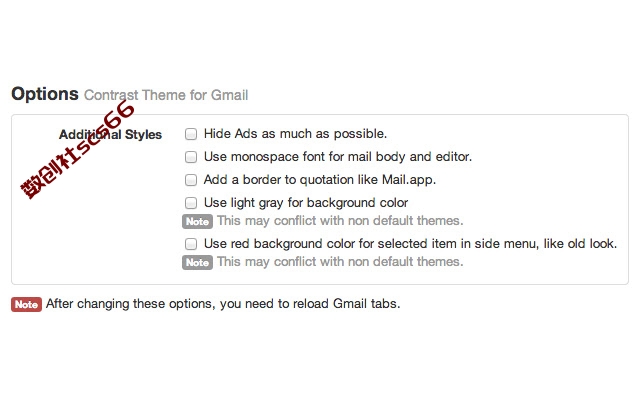Click 'Use red background color for selected item' label

point(410,244)
